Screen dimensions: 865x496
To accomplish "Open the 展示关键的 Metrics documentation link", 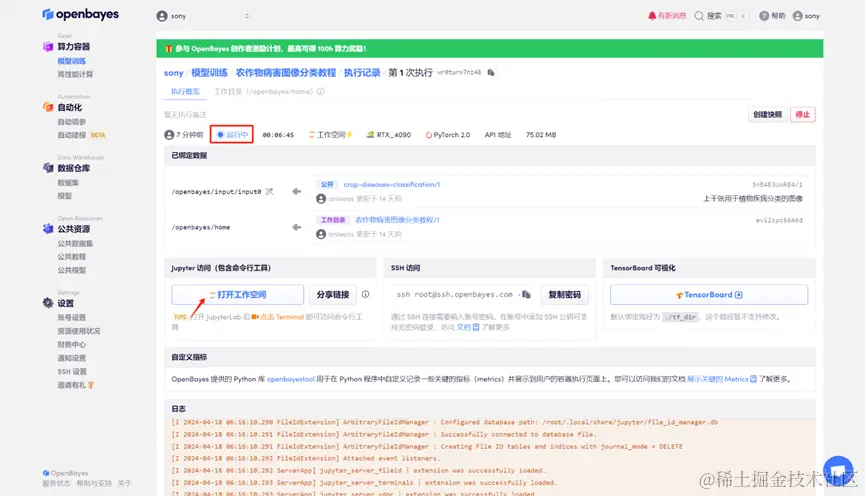I will pos(722,379).
